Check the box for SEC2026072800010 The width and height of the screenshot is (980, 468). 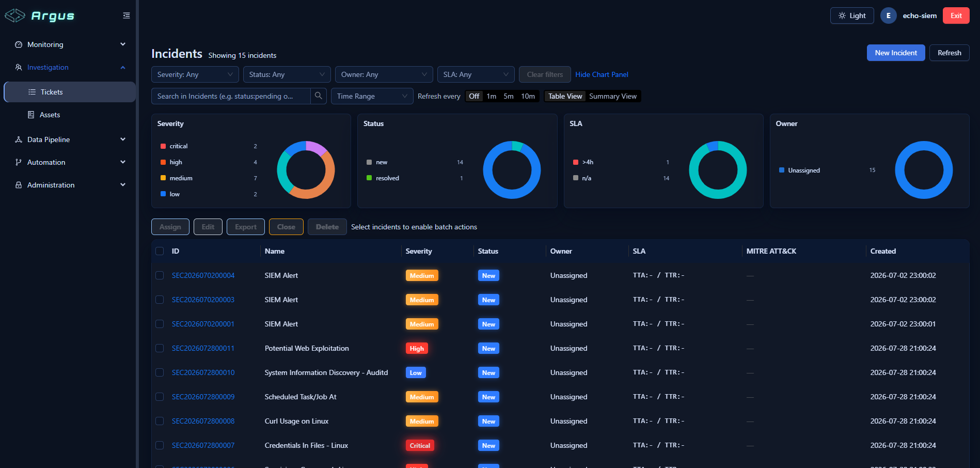pyautogui.click(x=160, y=372)
